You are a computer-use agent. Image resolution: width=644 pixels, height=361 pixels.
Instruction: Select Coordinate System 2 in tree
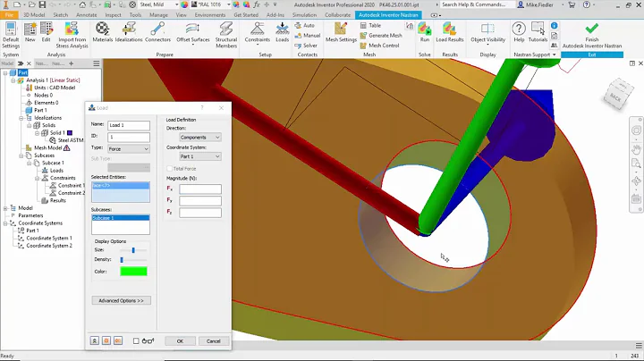pos(49,246)
